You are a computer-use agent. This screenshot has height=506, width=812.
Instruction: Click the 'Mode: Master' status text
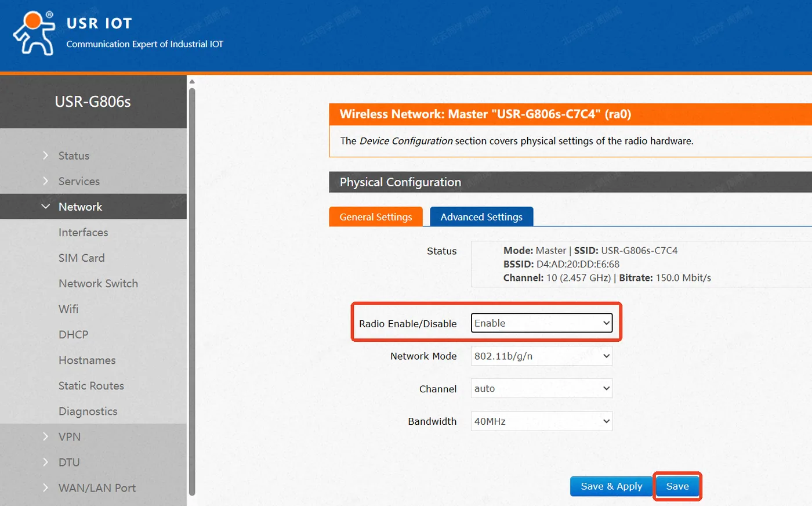(535, 251)
